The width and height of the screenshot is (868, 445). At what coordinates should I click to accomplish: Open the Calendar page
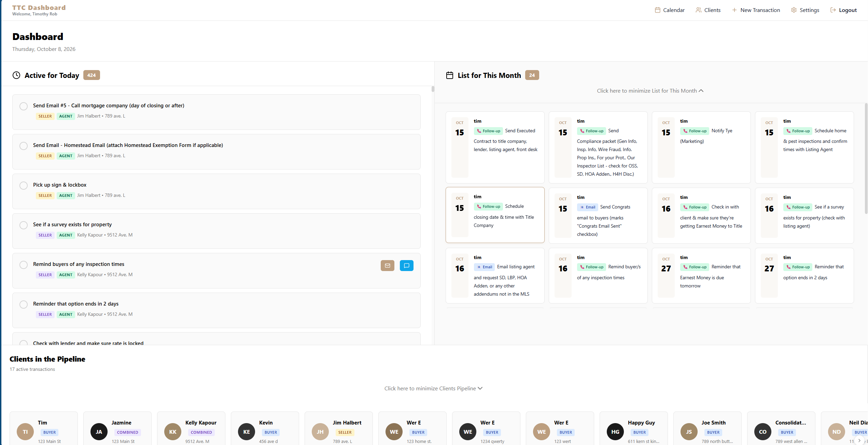[x=670, y=10]
